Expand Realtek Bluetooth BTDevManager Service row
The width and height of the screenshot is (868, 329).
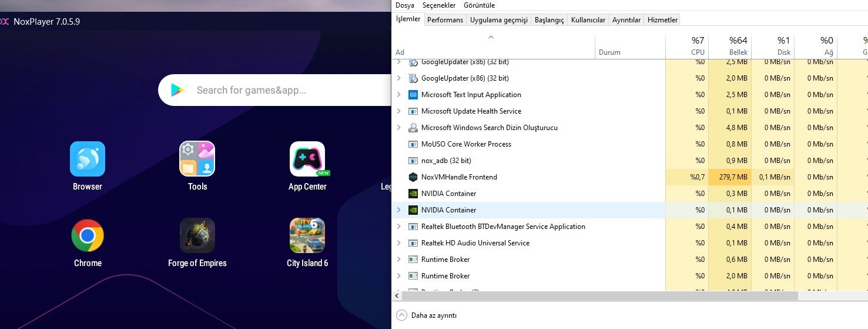(x=399, y=226)
